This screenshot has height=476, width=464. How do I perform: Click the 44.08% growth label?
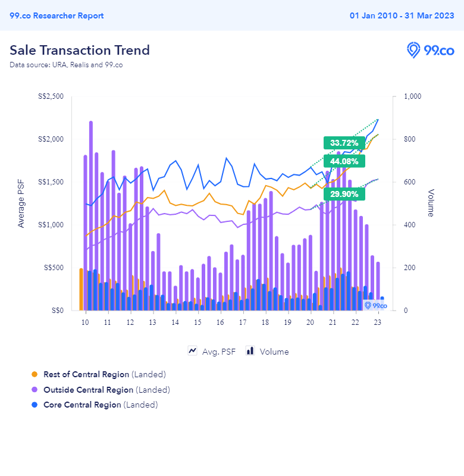[344, 161]
